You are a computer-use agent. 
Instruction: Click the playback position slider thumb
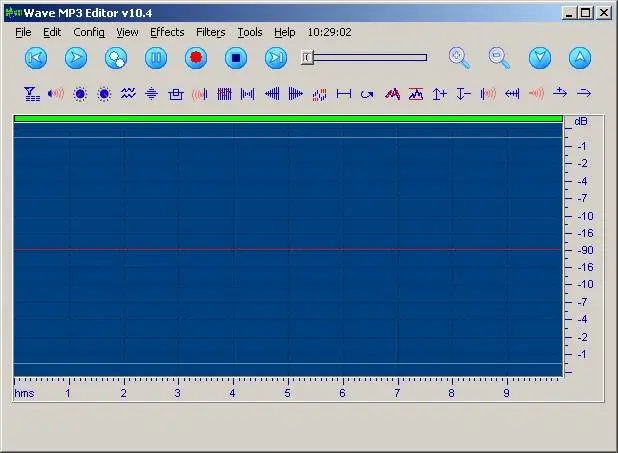click(x=307, y=58)
